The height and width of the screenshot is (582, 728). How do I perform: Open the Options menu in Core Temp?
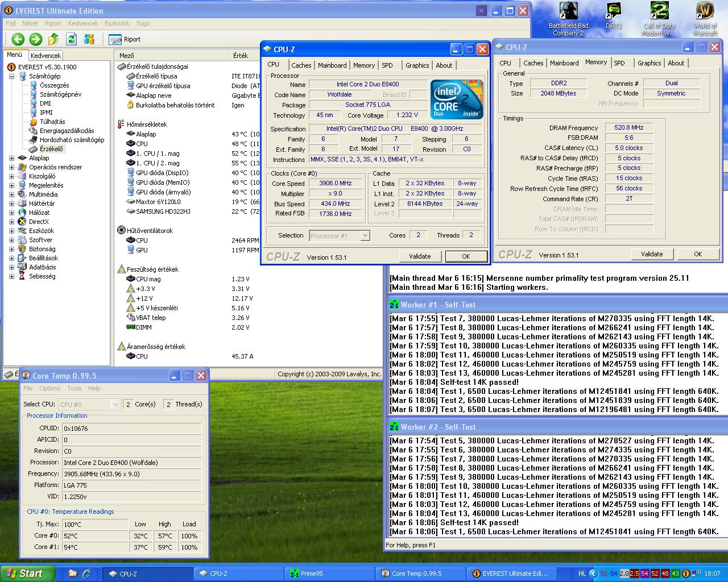point(50,388)
